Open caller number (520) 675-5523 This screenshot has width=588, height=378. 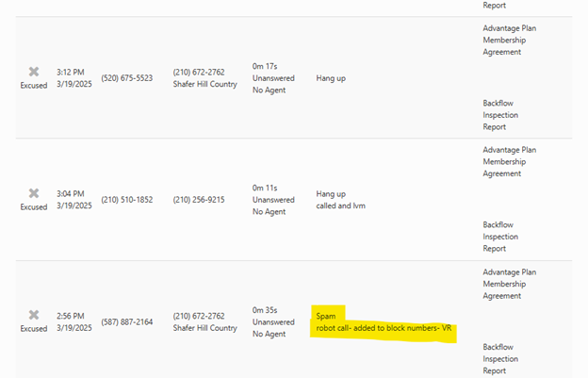click(x=127, y=78)
